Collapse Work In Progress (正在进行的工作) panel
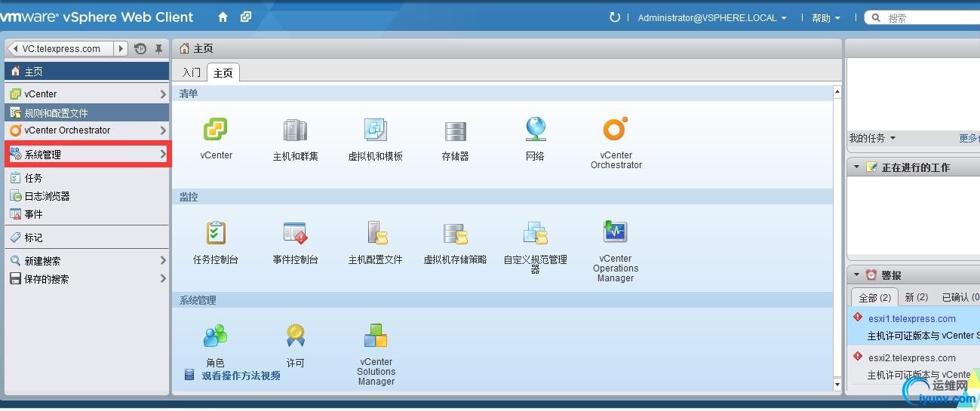980x411 pixels. pos(856,167)
